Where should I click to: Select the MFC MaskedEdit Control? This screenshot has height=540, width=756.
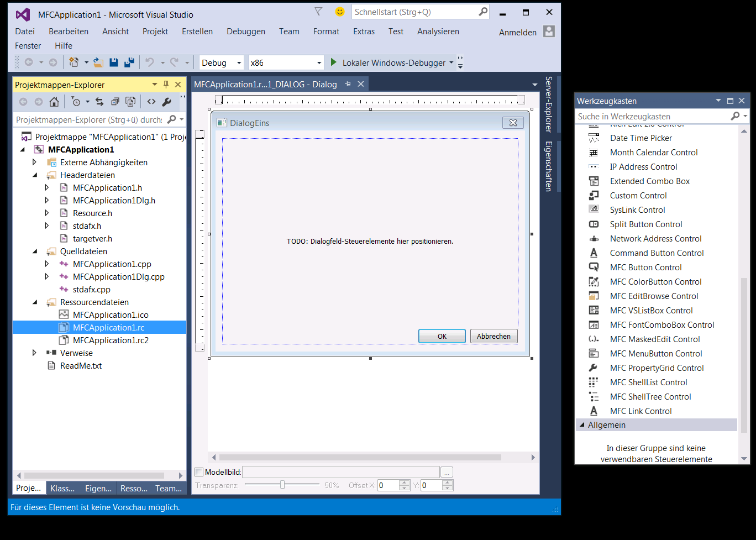656,339
